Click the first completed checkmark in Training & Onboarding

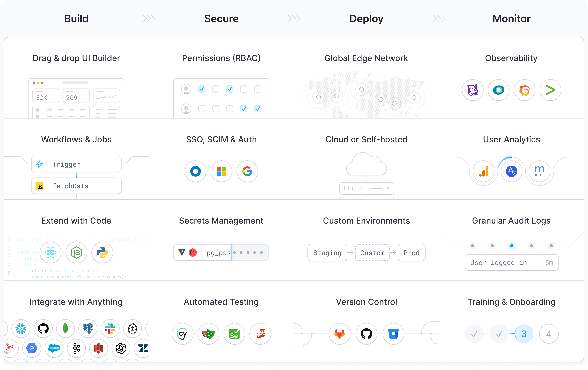tap(474, 333)
